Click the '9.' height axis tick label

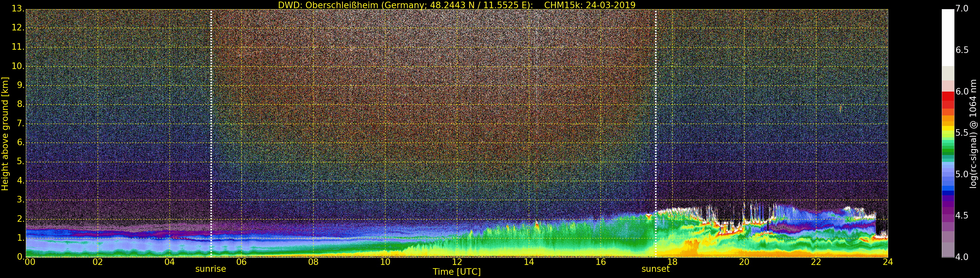21,85
